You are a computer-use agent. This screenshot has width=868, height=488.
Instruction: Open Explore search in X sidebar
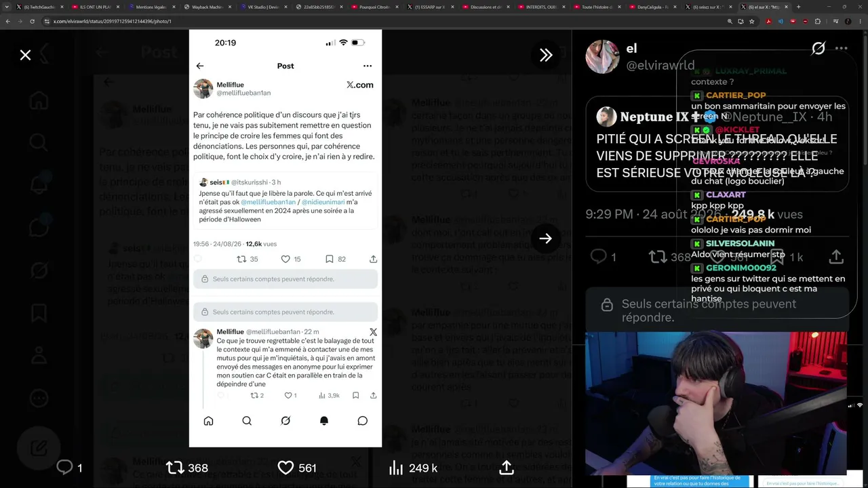click(39, 142)
